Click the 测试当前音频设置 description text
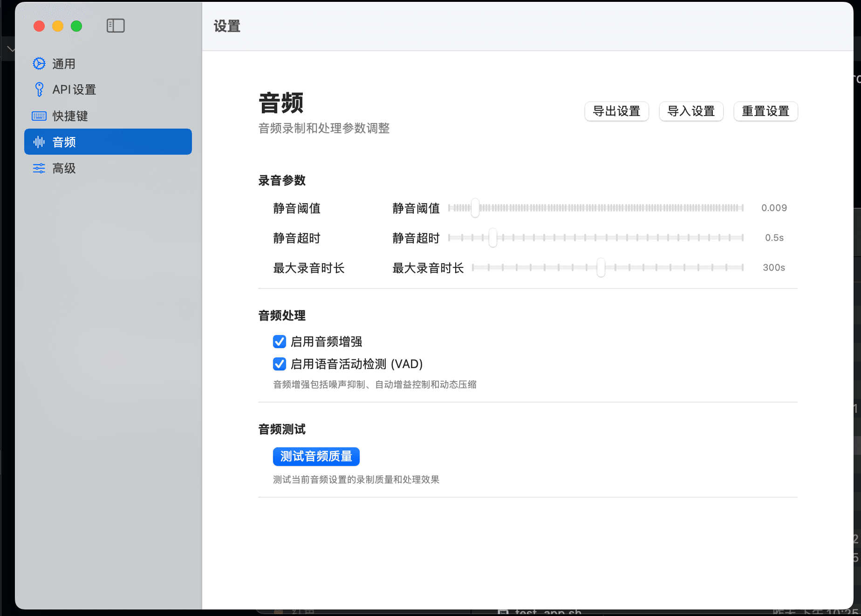The image size is (861, 616). [x=356, y=479]
